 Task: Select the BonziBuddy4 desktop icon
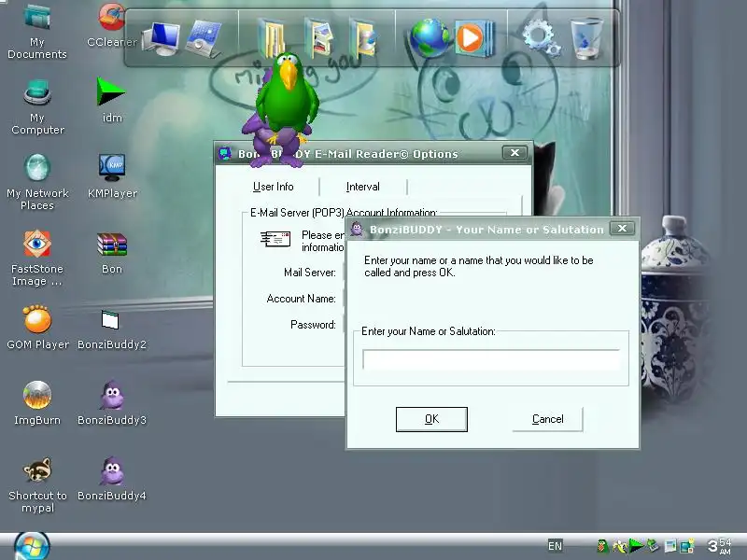point(112,479)
